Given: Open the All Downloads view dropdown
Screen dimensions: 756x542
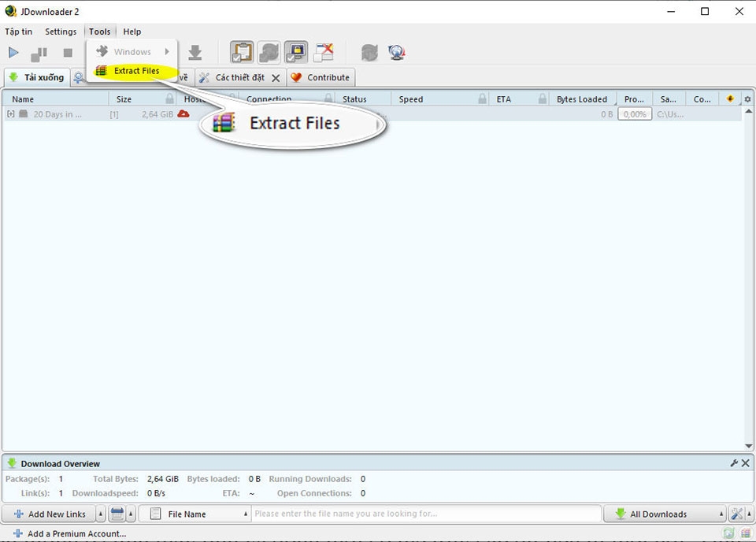Looking at the screenshot, I should point(664,514).
